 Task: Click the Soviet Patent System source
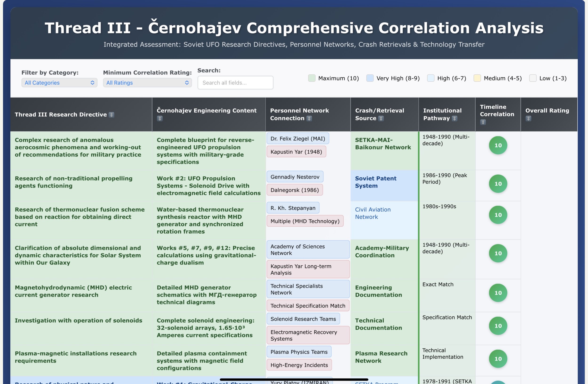coord(376,182)
